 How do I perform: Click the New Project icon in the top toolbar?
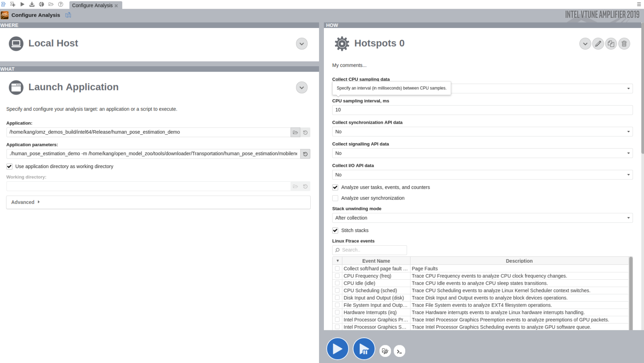(x=13, y=5)
